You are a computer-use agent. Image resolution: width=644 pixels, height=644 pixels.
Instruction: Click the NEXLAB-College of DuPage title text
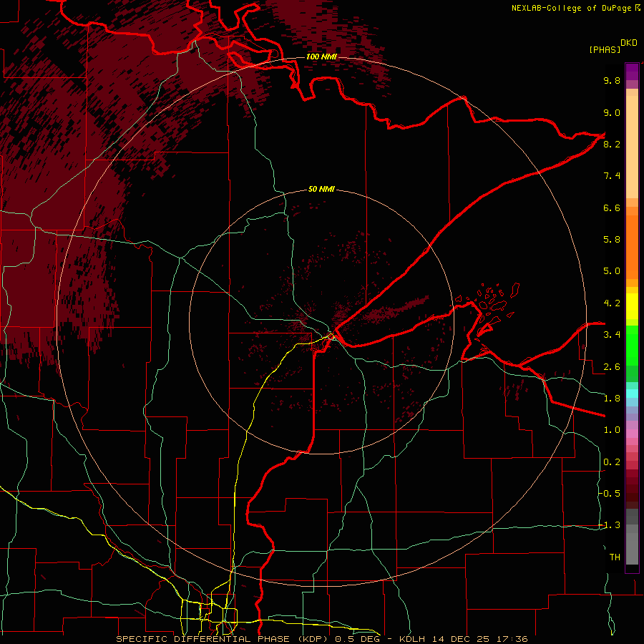coord(572,8)
